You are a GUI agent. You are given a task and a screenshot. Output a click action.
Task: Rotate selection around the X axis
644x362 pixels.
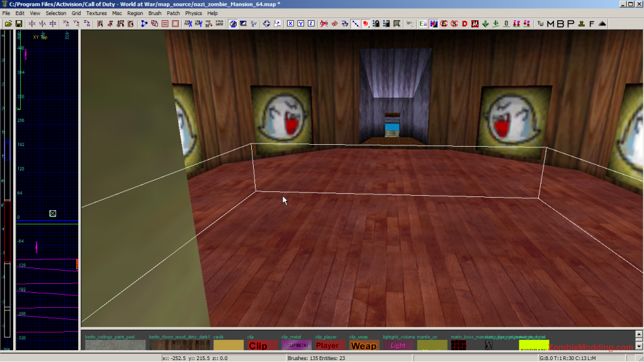(65, 24)
